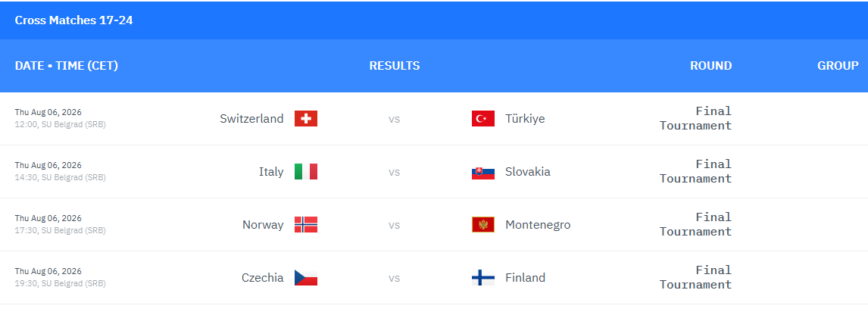This screenshot has height=312, width=868.
Task: Open the Italy vs Slovakia match result
Action: pos(394,172)
